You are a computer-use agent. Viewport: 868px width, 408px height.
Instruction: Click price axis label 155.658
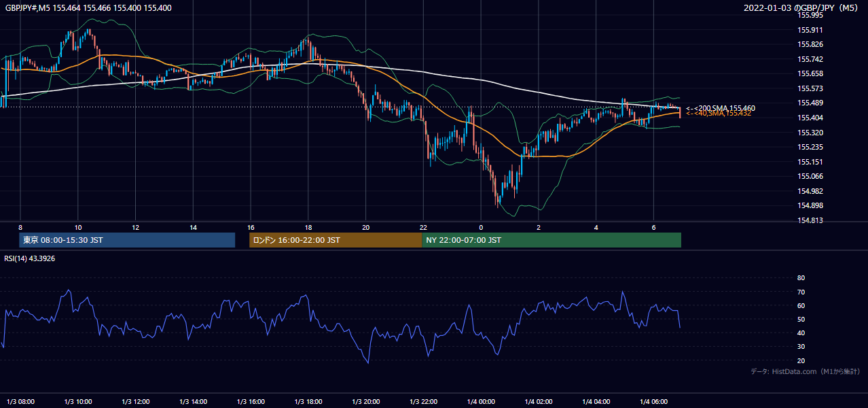click(x=812, y=73)
